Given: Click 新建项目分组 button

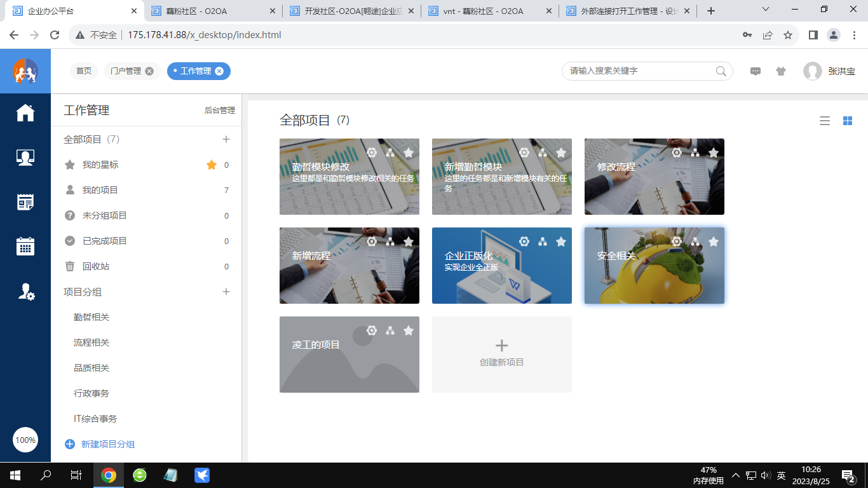Looking at the screenshot, I should click(100, 444).
